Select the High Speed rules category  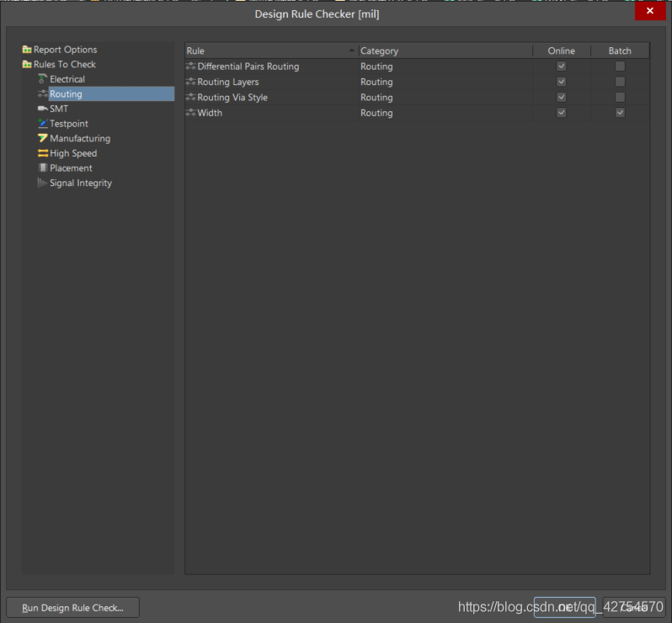pos(73,153)
